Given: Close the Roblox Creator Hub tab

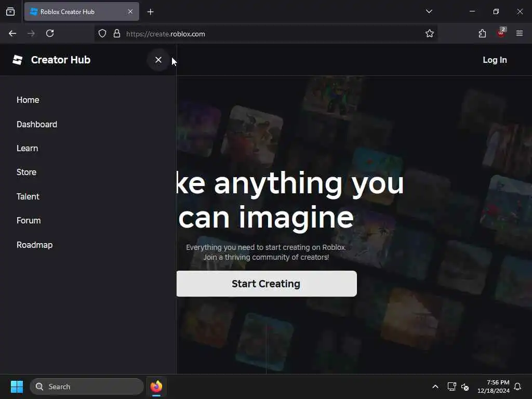Looking at the screenshot, I should coord(130,11).
